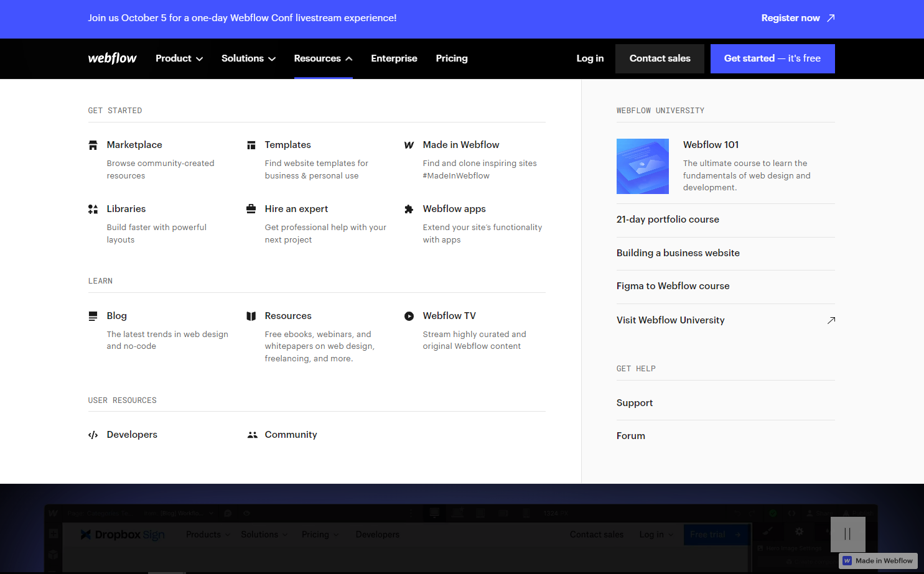Image resolution: width=924 pixels, height=574 pixels.
Task: Click the Get started — it's free button
Action: [x=772, y=58]
